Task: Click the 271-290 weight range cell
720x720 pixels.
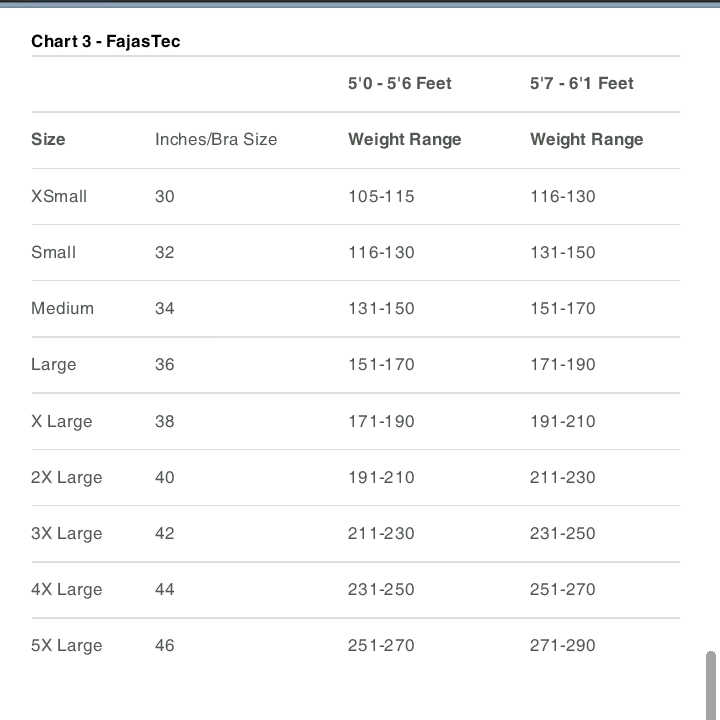Action: click(562, 645)
